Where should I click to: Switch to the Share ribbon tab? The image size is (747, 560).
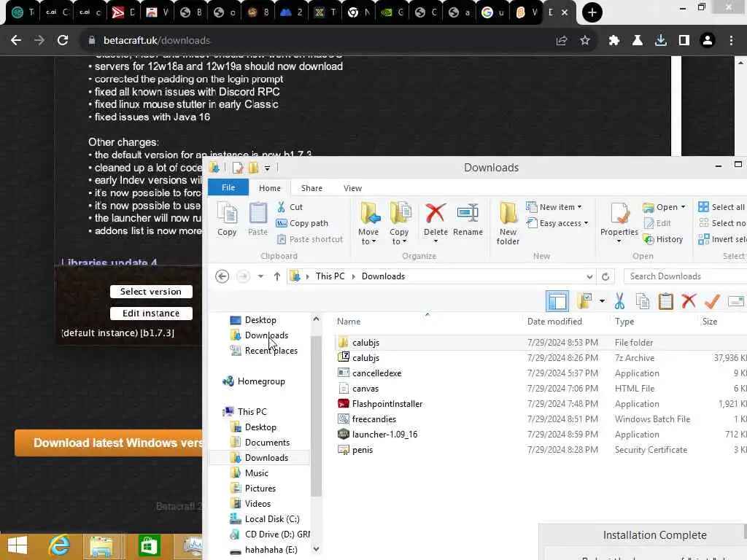311,188
